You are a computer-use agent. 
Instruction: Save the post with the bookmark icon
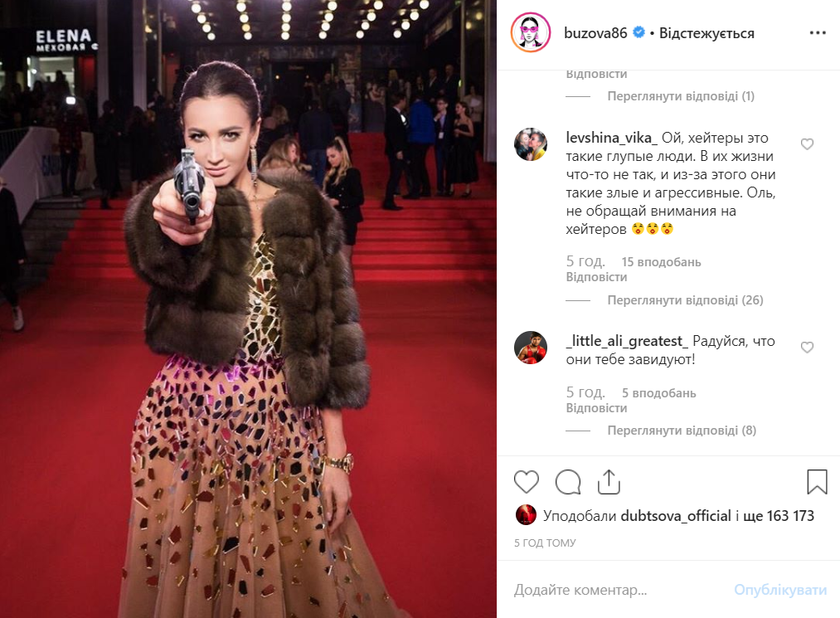click(817, 481)
